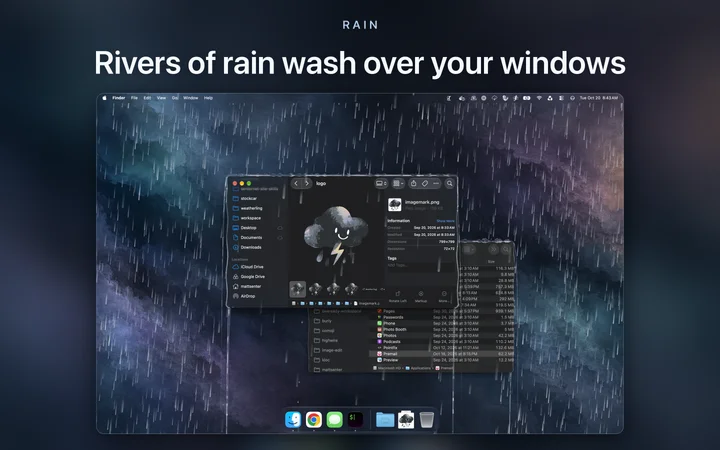Go forward in the logo Finder window
720x450 pixels.
pos(307,183)
